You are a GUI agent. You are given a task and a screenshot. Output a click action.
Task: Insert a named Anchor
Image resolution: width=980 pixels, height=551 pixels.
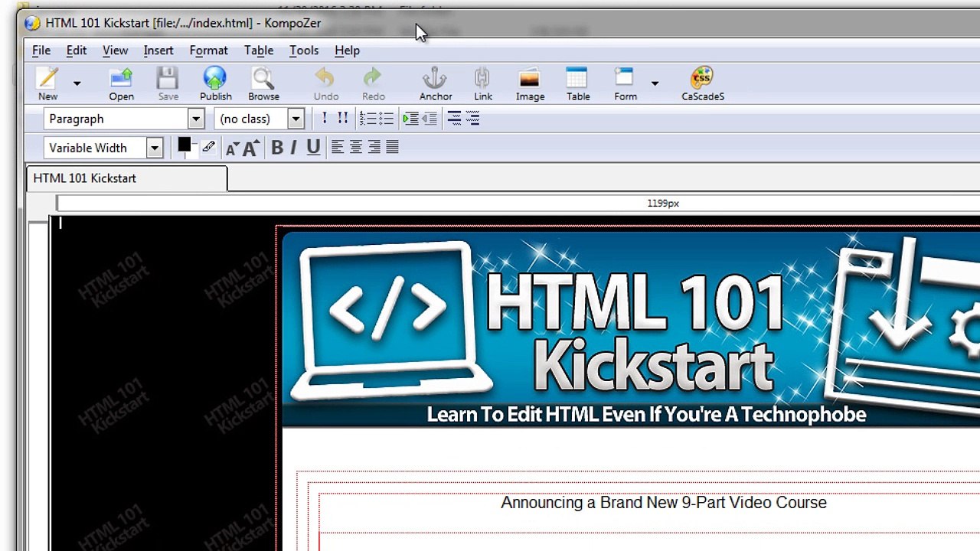[x=436, y=83]
